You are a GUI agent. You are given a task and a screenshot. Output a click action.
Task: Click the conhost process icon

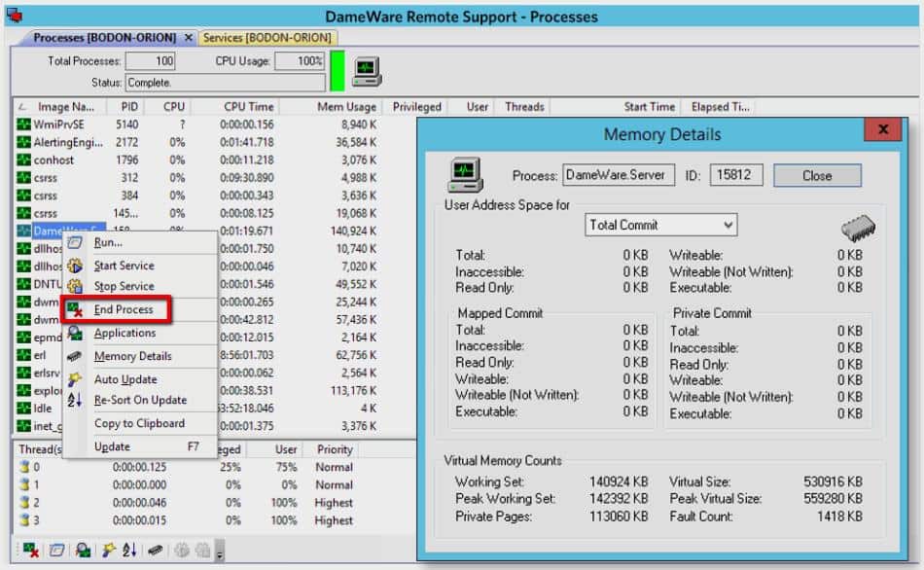(x=23, y=160)
